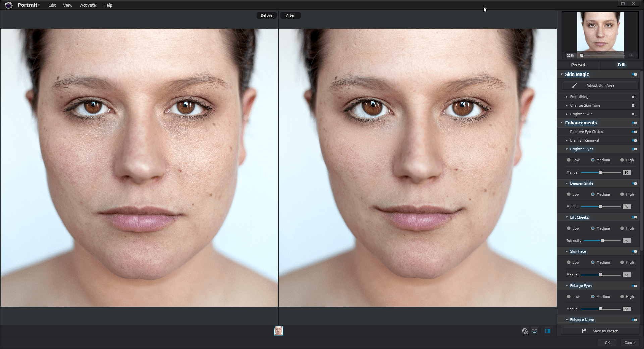Collapse the Skin Magic section
The image size is (644, 349).
[x=561, y=74]
